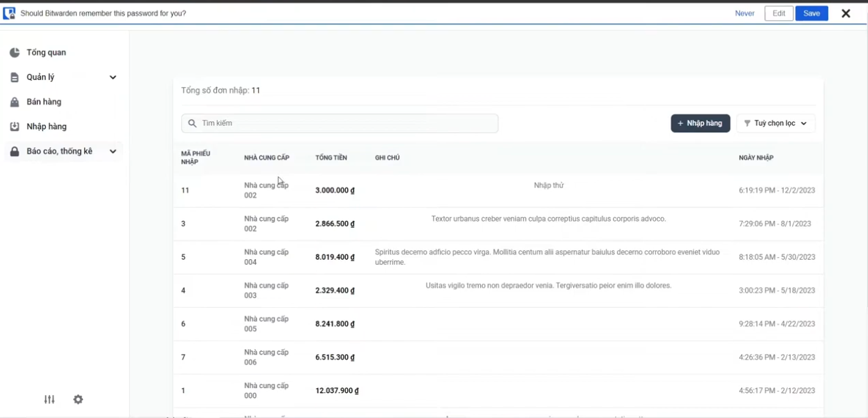
Task: Focus the Tìm kiếm search field
Action: point(340,123)
